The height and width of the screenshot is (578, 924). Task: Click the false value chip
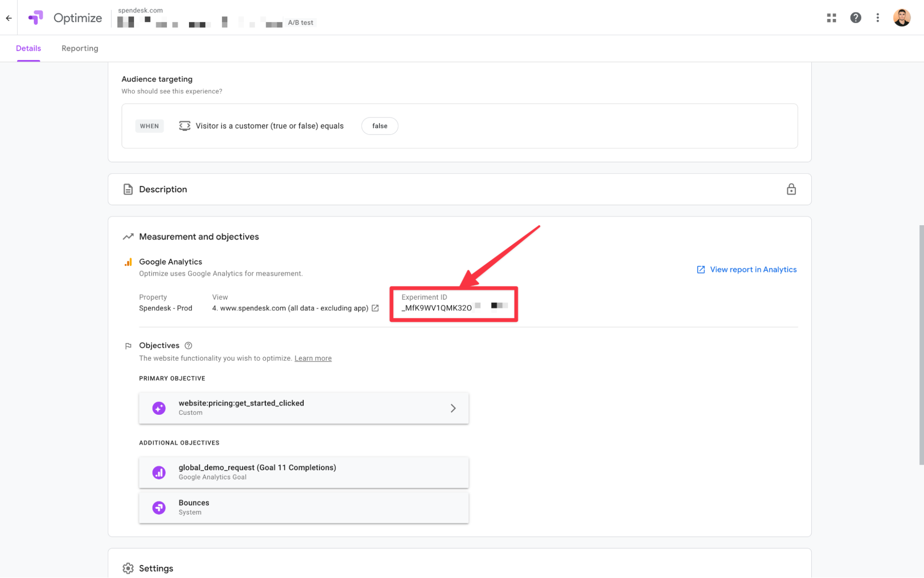point(379,126)
